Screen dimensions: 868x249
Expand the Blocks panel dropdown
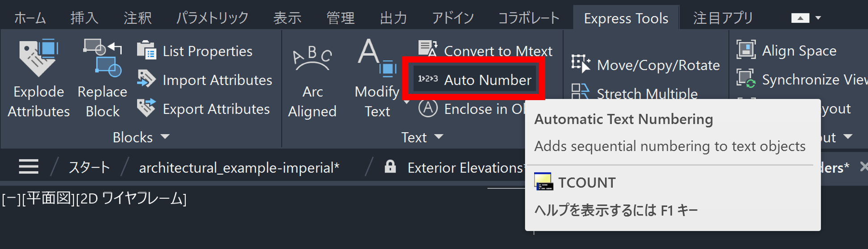click(165, 137)
